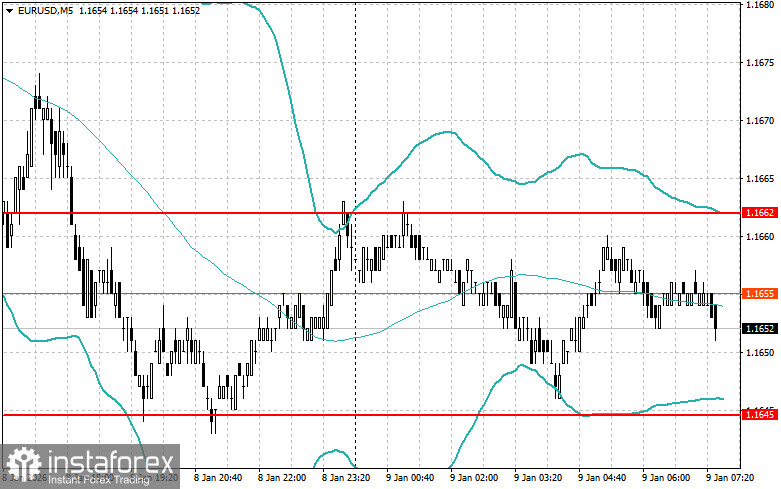Click the lower red horizontal line at 1.1645
Screen dimensions: 781x489
(x=371, y=414)
